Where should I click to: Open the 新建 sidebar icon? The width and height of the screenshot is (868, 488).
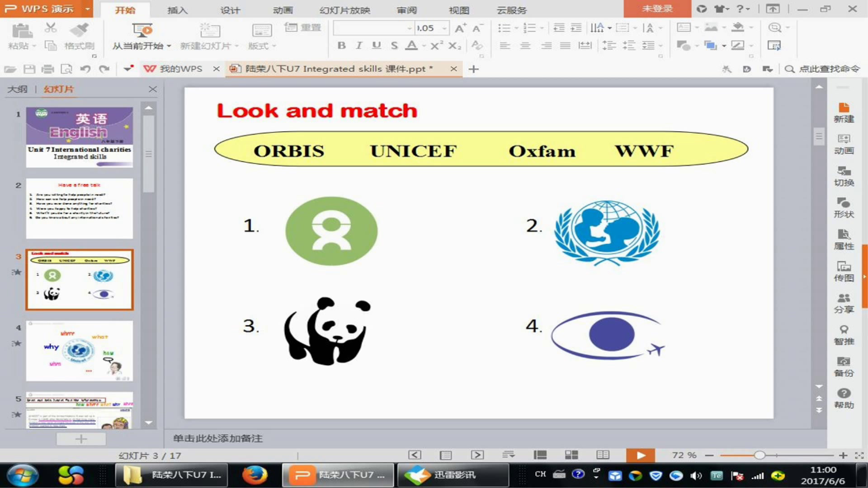point(844,113)
